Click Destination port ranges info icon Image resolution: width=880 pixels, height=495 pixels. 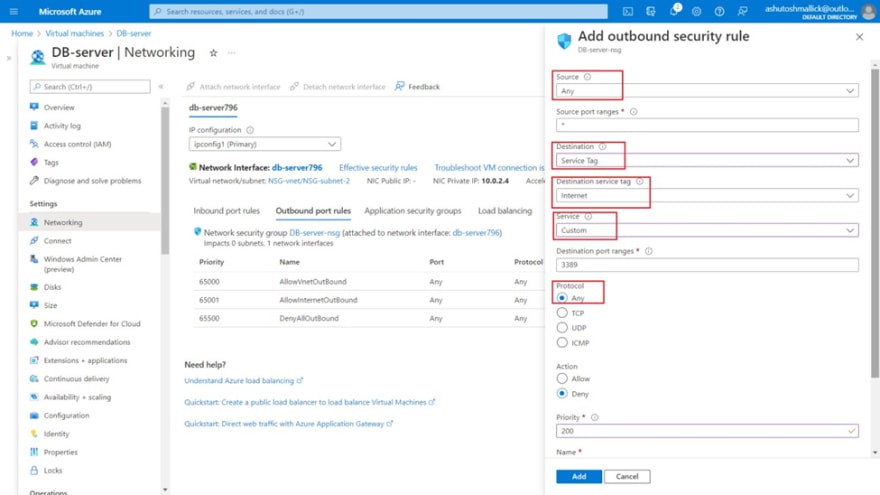649,251
